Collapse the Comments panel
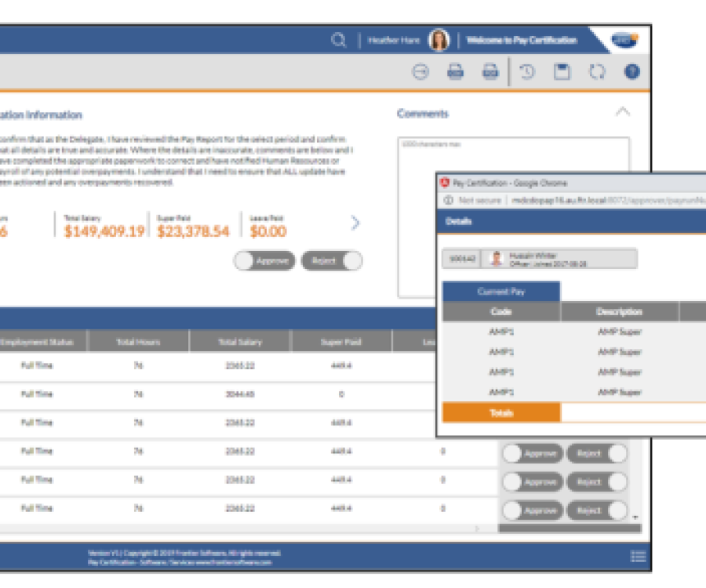The image size is (706, 588). tap(622, 111)
